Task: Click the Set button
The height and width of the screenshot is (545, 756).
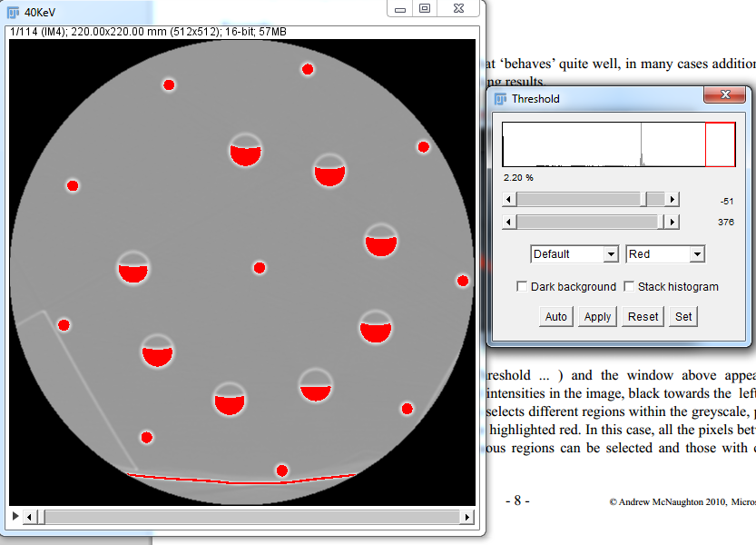Action: pos(683,317)
